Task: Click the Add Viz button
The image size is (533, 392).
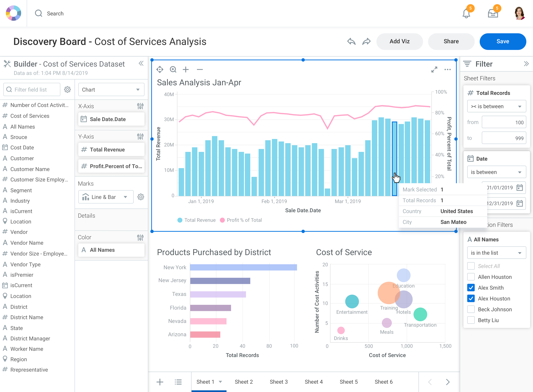Action: pos(400,41)
